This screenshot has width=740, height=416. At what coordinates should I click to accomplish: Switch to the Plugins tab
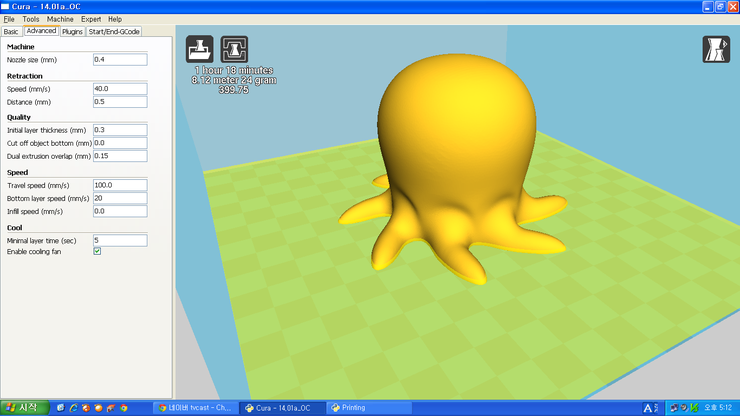click(x=72, y=31)
